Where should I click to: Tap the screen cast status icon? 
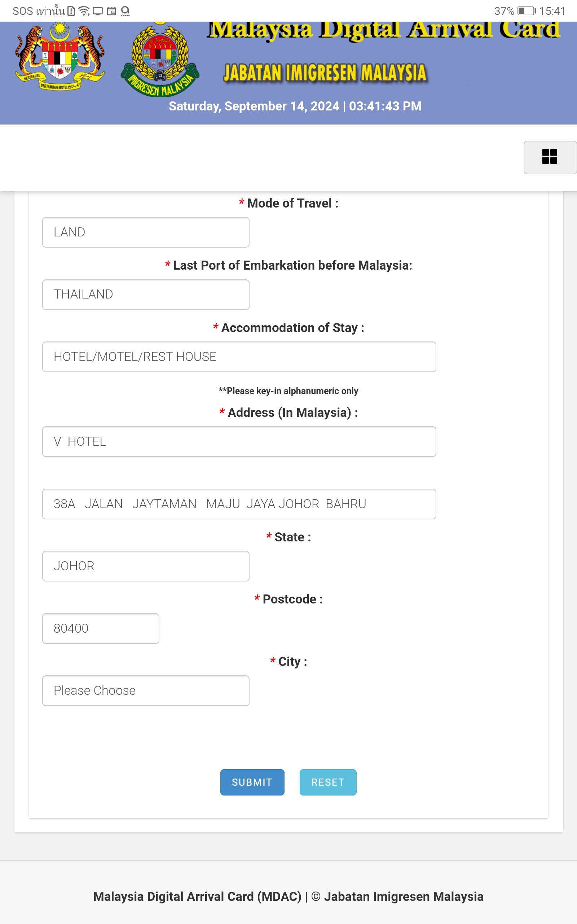[x=98, y=11]
